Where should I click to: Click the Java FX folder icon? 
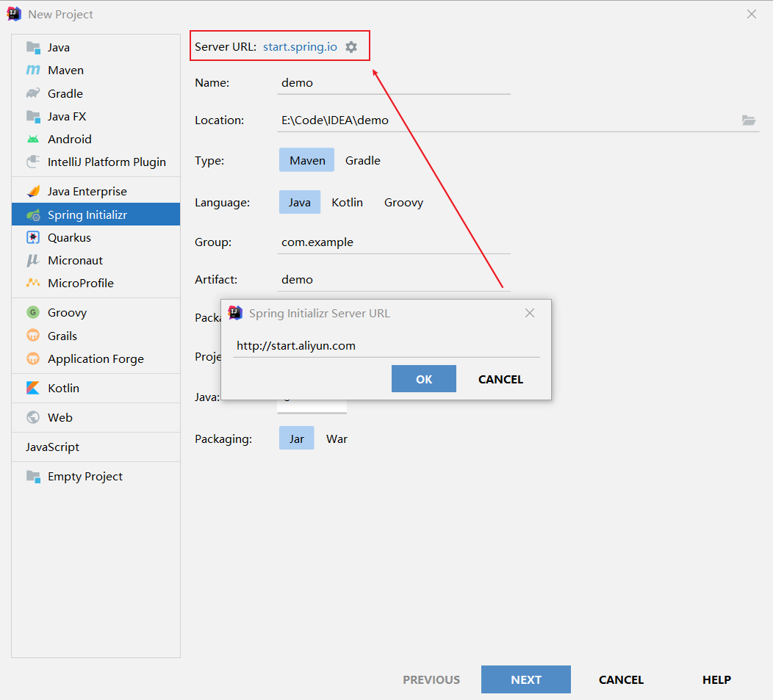click(x=33, y=116)
